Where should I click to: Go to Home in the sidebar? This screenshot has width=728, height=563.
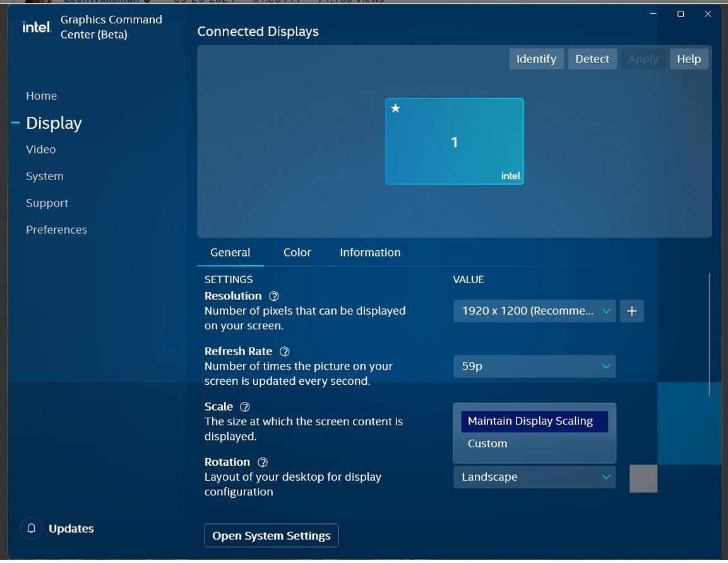pyautogui.click(x=41, y=95)
